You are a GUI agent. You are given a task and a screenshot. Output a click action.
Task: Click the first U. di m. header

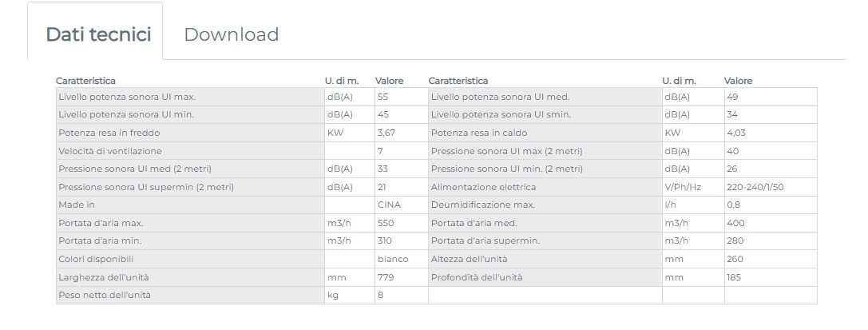coord(342,81)
